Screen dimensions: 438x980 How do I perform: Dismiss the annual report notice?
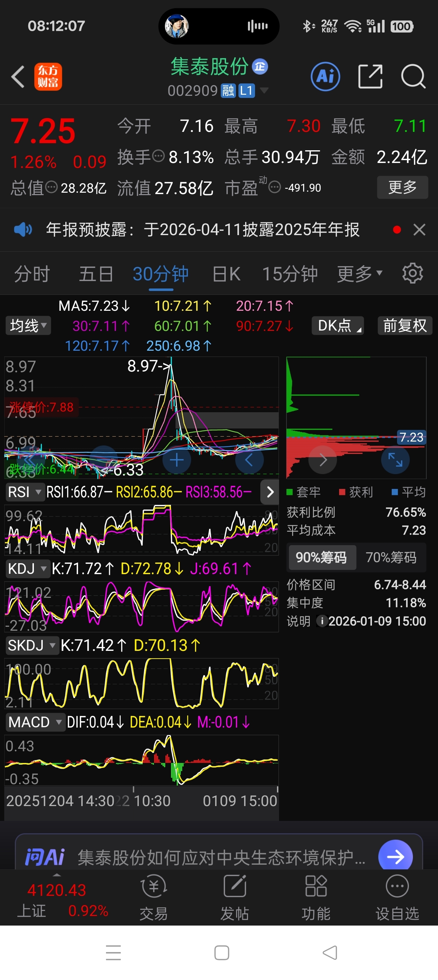click(419, 230)
